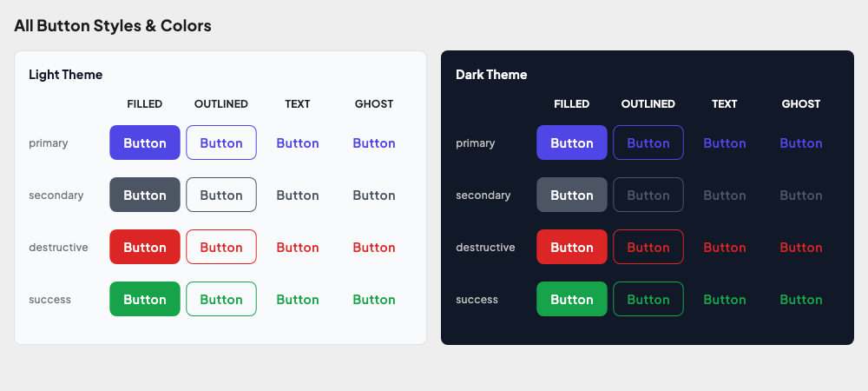Viewport: 868px width, 391px height.
Task: Select the light theme text secondary button
Action: point(298,195)
